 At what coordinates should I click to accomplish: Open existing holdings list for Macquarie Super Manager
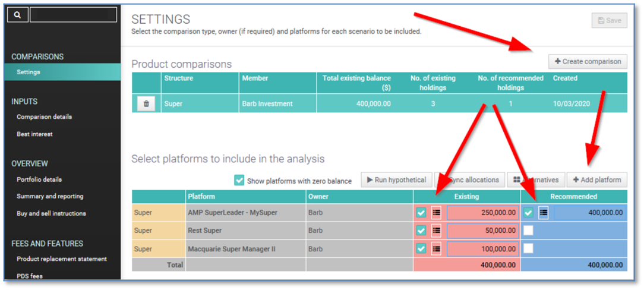[436, 248]
